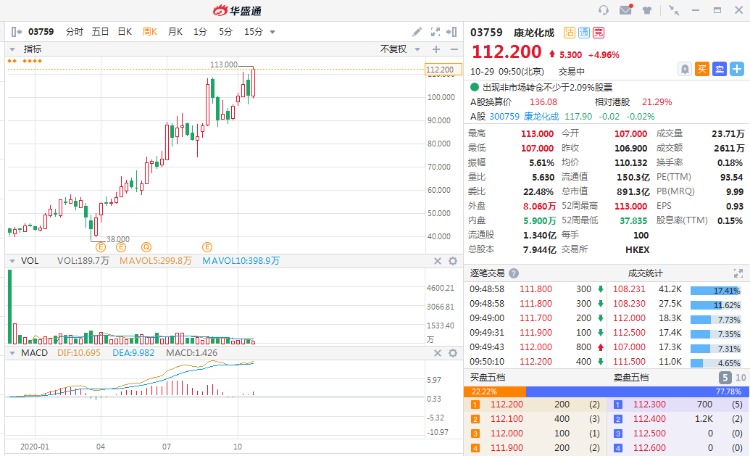Add stock to watchlist with plus icon
Image resolution: width=750 pixels, height=456 pixels.
(737, 69)
